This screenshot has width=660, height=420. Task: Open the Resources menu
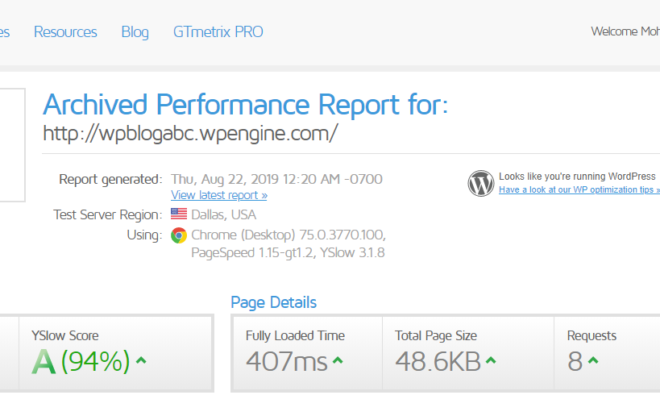[65, 32]
